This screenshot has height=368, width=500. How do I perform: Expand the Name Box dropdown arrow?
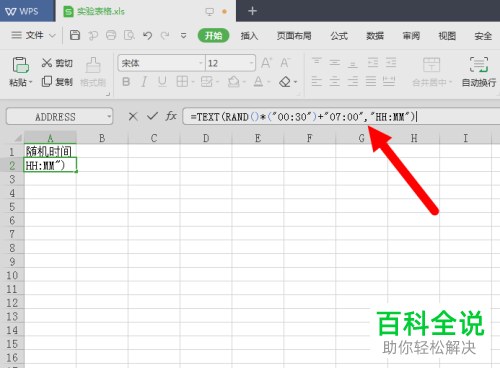(109, 117)
